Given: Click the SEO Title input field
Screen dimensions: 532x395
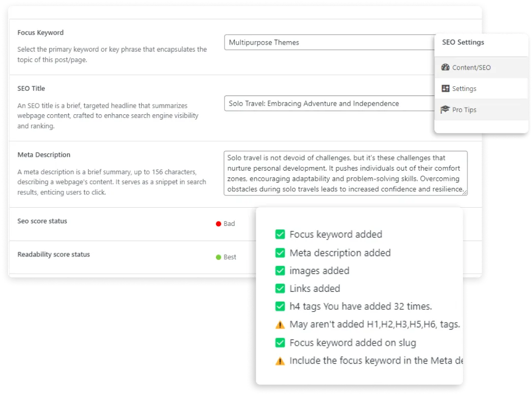Looking at the screenshot, I should click(x=328, y=104).
